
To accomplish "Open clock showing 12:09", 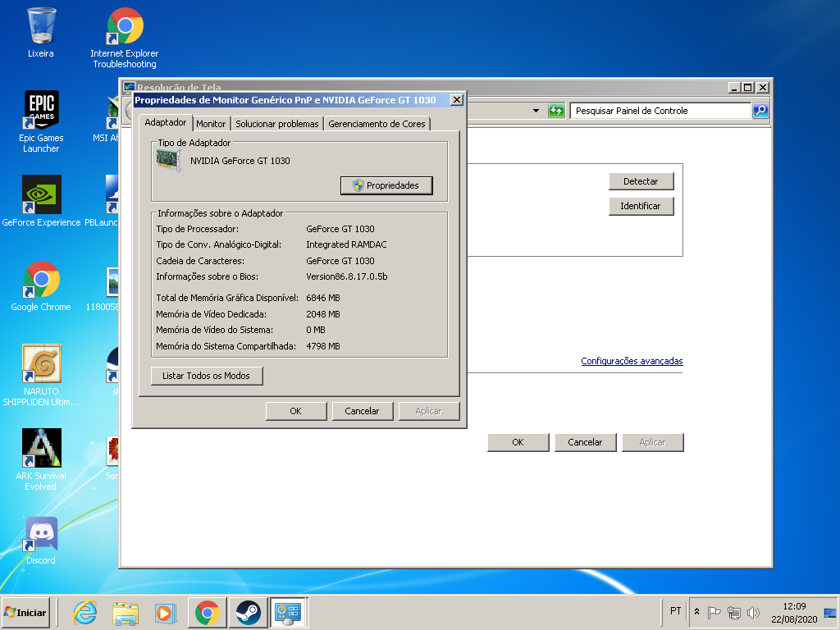I will (x=794, y=612).
